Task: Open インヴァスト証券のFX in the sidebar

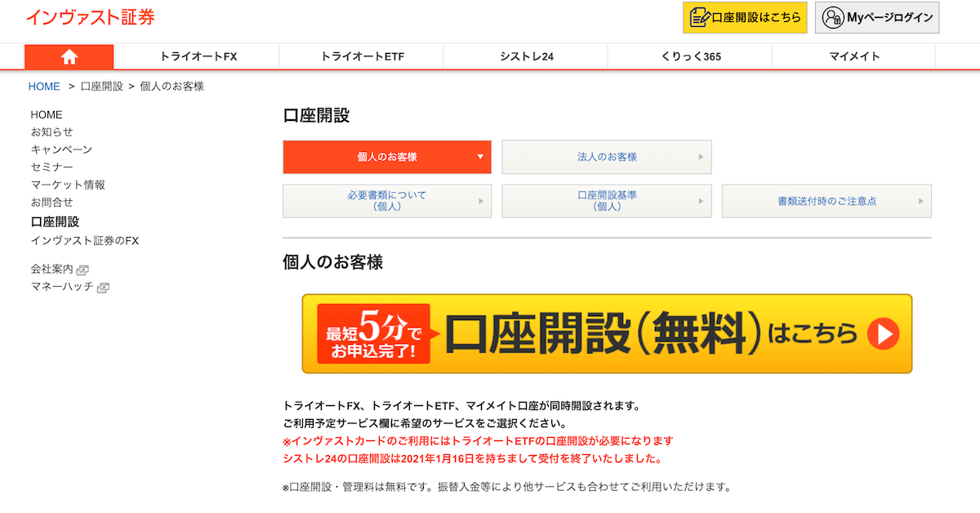Action: (x=85, y=241)
